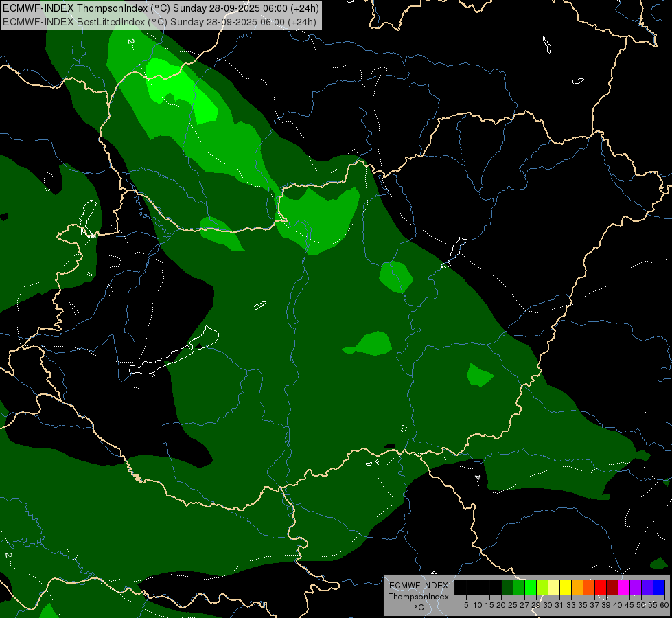Choose the orange-red 35-37 legend swatch
The width and height of the screenshot is (672, 618).
click(x=589, y=587)
